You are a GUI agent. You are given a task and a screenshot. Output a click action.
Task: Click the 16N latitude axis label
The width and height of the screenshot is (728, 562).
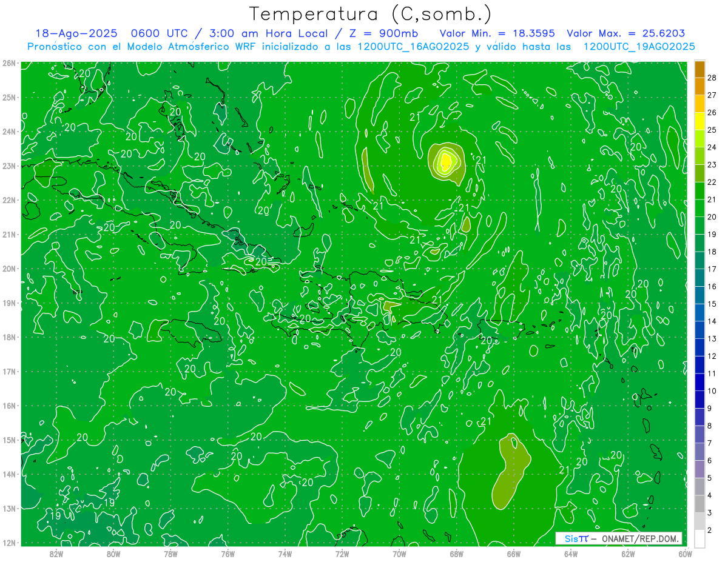pyautogui.click(x=8, y=406)
